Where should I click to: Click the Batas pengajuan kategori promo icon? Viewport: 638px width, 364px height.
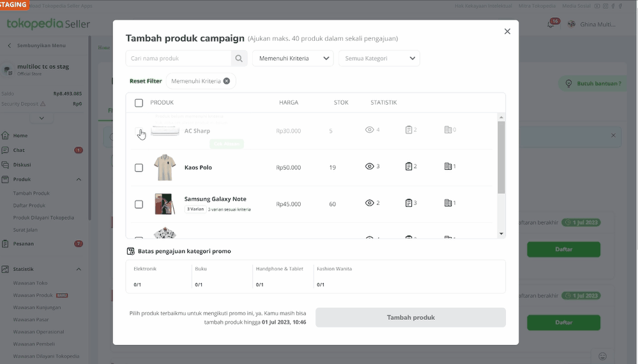(131, 252)
